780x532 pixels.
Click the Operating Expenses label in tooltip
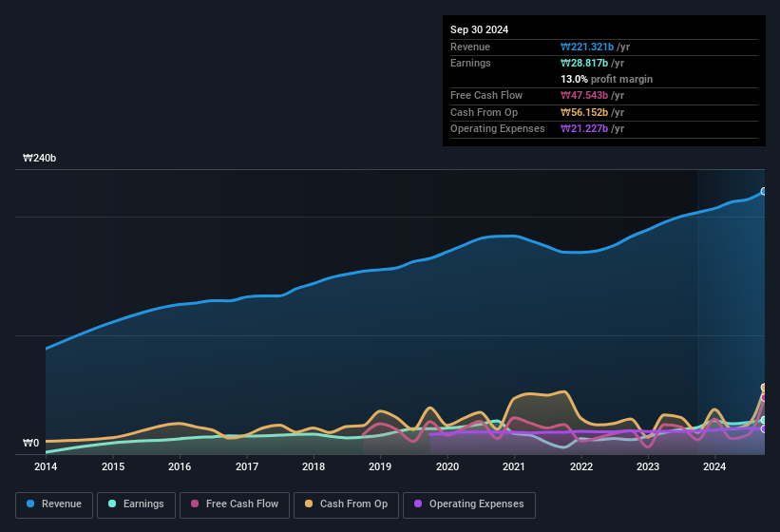498,129
